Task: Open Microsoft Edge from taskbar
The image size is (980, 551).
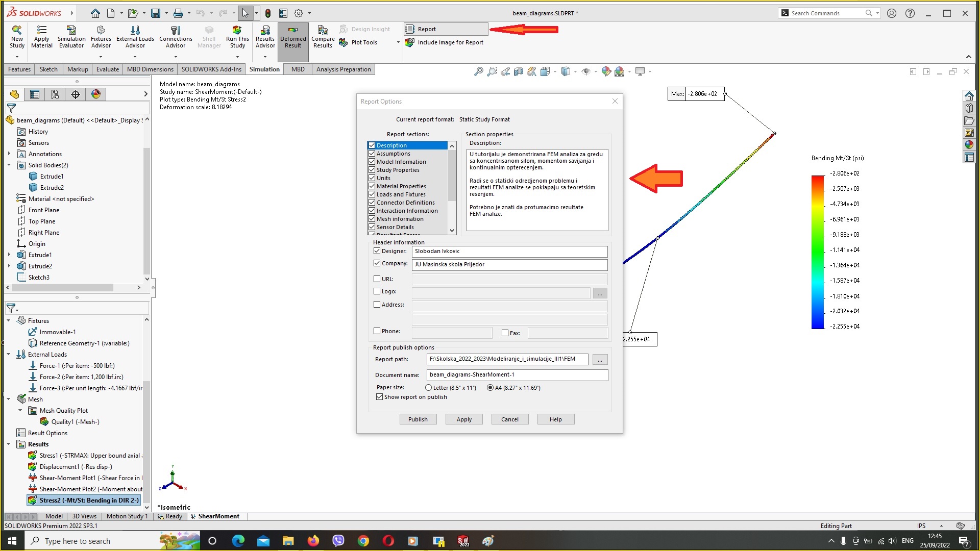Action: pyautogui.click(x=238, y=541)
